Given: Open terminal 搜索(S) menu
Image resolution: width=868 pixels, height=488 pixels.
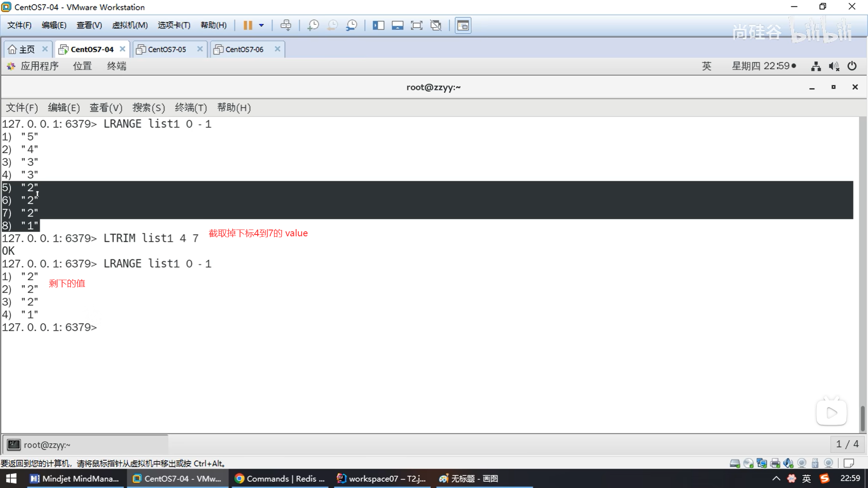Looking at the screenshot, I should pos(148,108).
